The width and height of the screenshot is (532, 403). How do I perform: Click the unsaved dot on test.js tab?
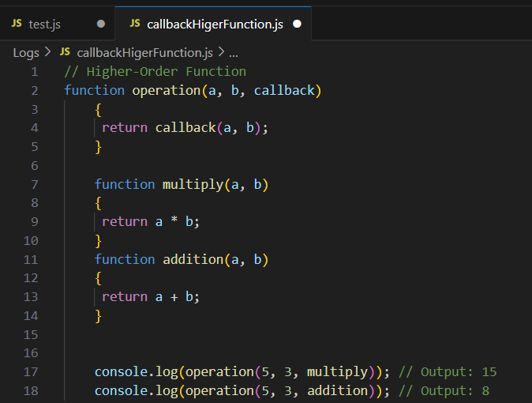click(x=101, y=24)
